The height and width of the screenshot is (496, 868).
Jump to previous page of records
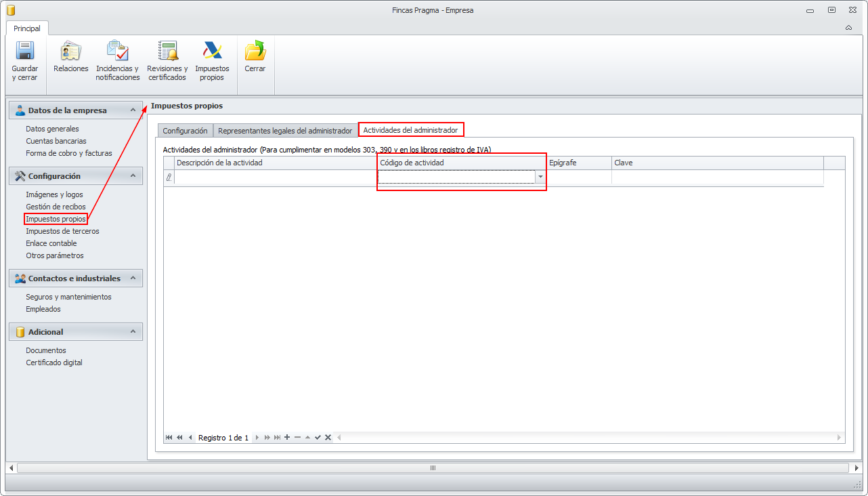click(179, 438)
